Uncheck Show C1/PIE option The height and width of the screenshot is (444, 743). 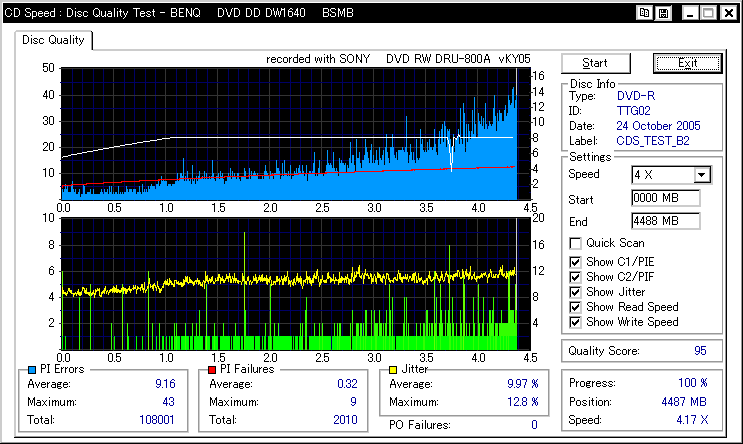coord(575,262)
